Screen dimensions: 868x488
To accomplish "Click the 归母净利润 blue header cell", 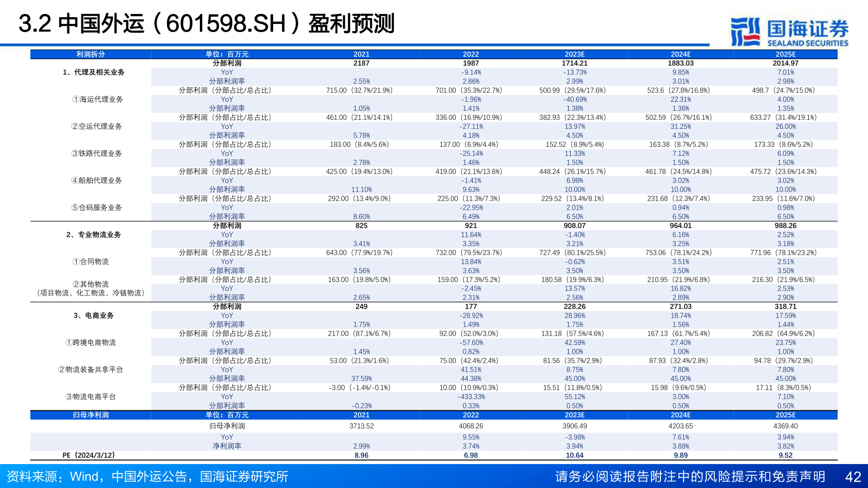I will (90, 415).
